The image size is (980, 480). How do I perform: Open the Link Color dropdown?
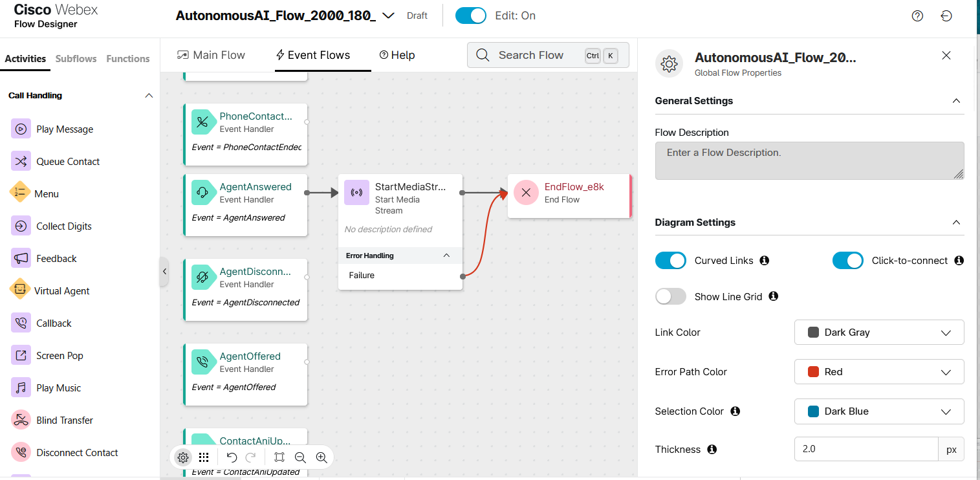pos(878,333)
